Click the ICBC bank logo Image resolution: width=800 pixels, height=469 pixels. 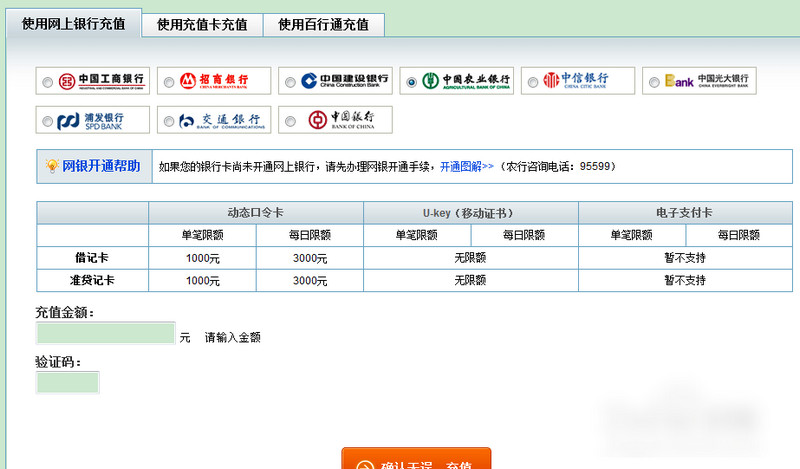click(101, 81)
